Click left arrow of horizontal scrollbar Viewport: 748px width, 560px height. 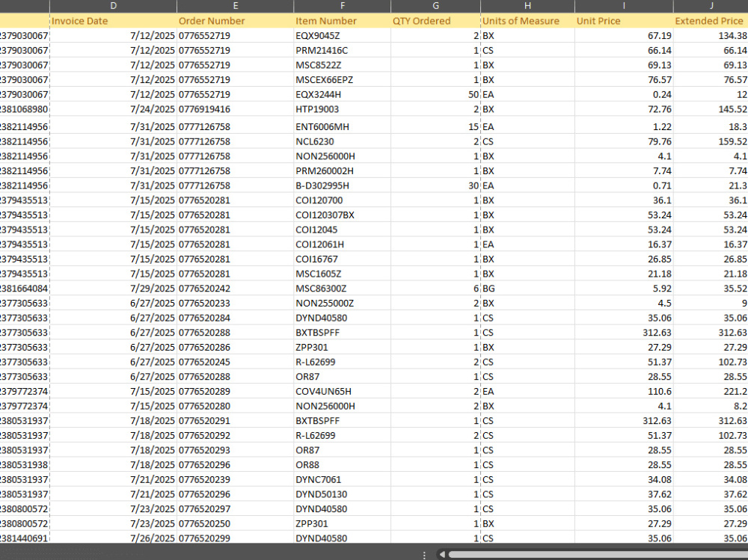(442, 554)
